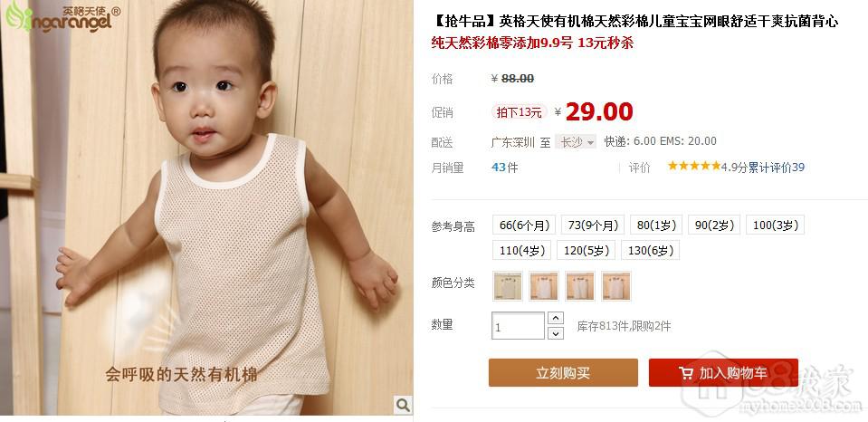868x422 pixels.
Task: Select the third color option thumbnail
Action: (580, 286)
